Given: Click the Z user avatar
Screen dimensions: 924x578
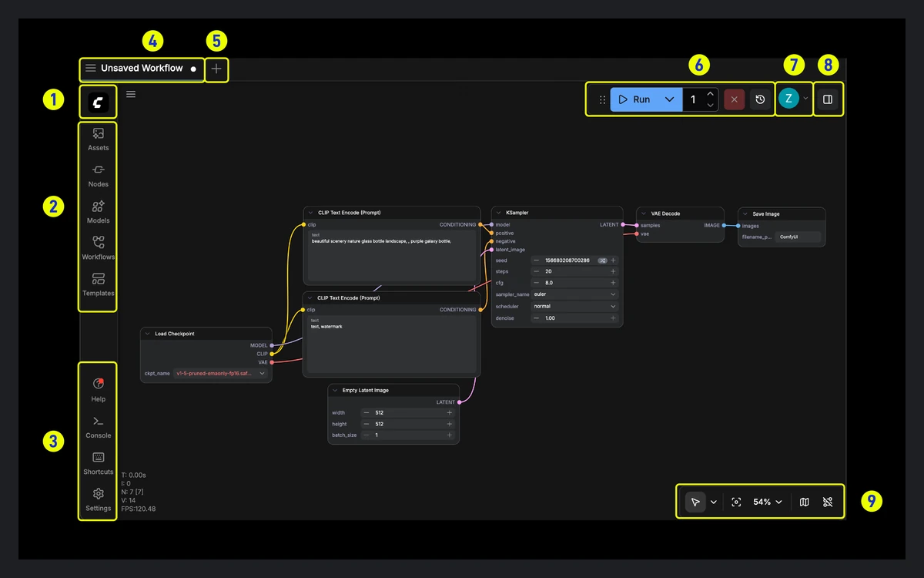Looking at the screenshot, I should 788,99.
